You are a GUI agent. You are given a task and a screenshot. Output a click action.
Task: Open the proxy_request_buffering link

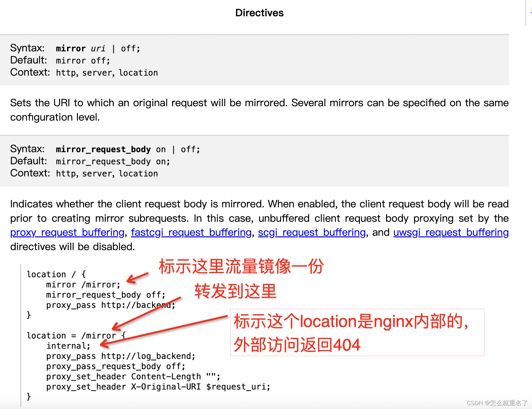pos(67,232)
